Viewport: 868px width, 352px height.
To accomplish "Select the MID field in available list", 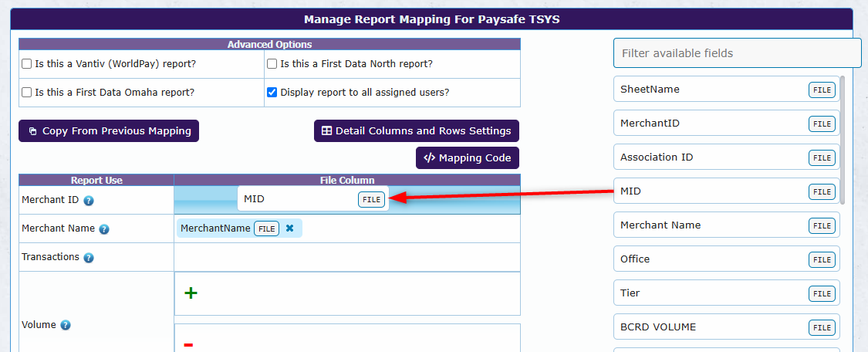I will tap(727, 191).
